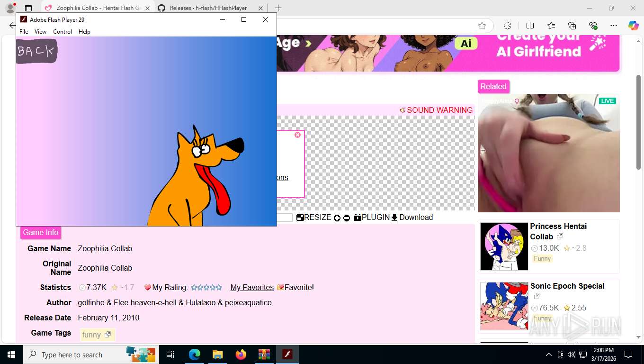Open the View menu in Flash Player
This screenshot has width=644, height=364.
tap(40, 32)
